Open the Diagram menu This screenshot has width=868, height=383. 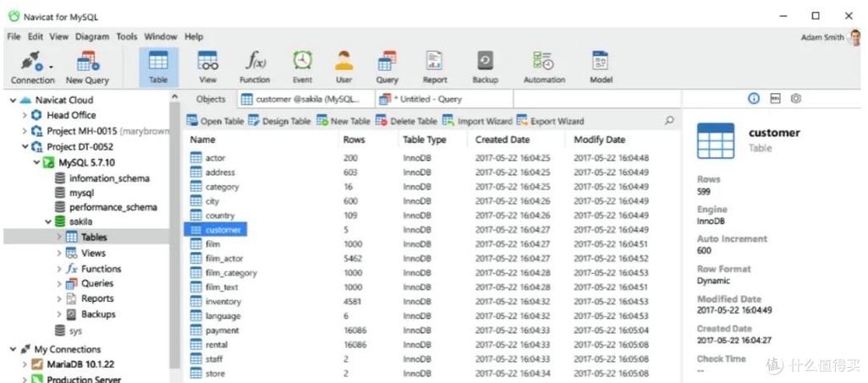pos(92,36)
